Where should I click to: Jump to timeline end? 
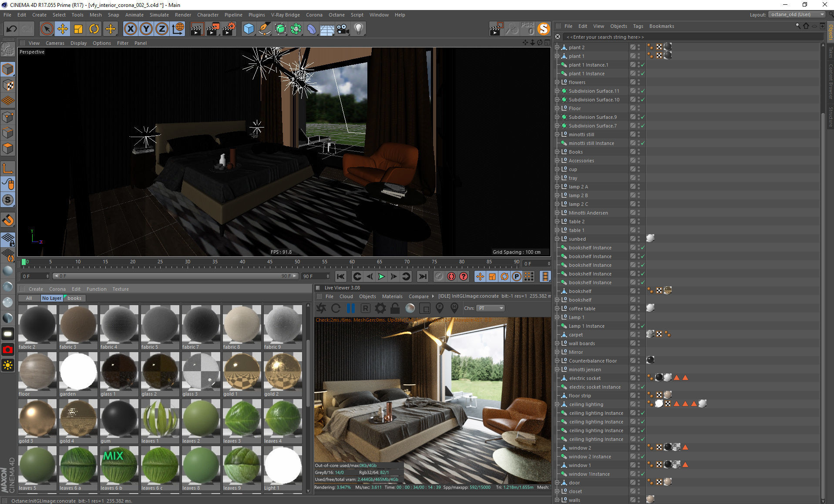[422, 276]
